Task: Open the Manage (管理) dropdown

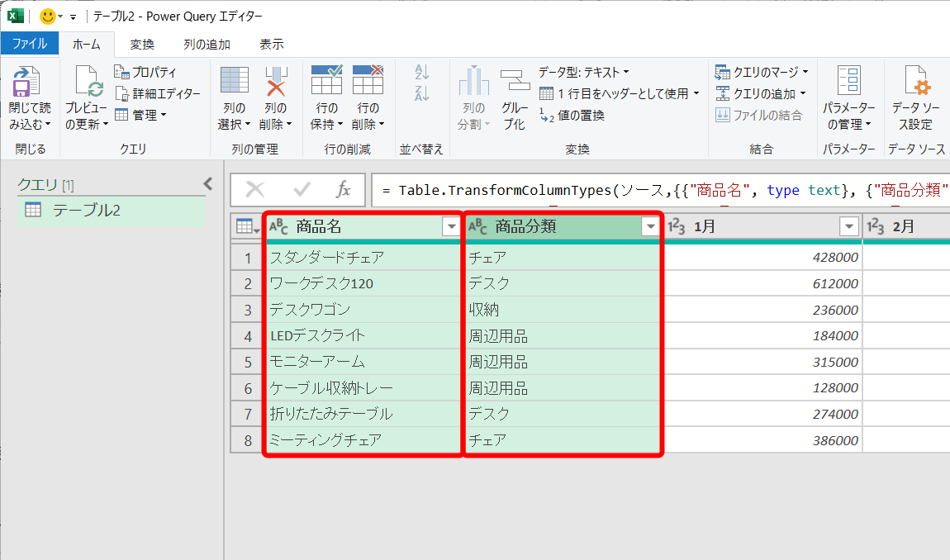Action: point(140,115)
